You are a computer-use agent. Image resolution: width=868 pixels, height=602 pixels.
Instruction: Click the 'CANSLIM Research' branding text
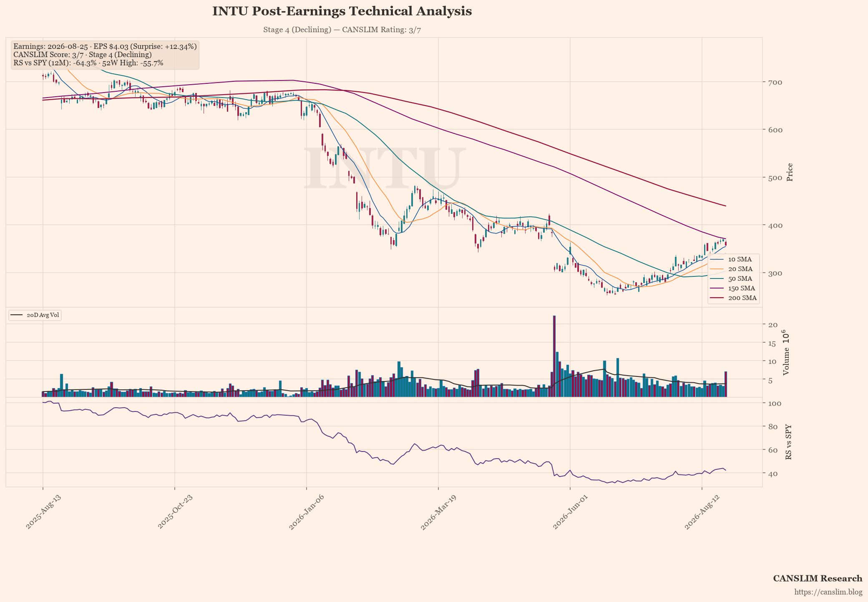point(818,578)
